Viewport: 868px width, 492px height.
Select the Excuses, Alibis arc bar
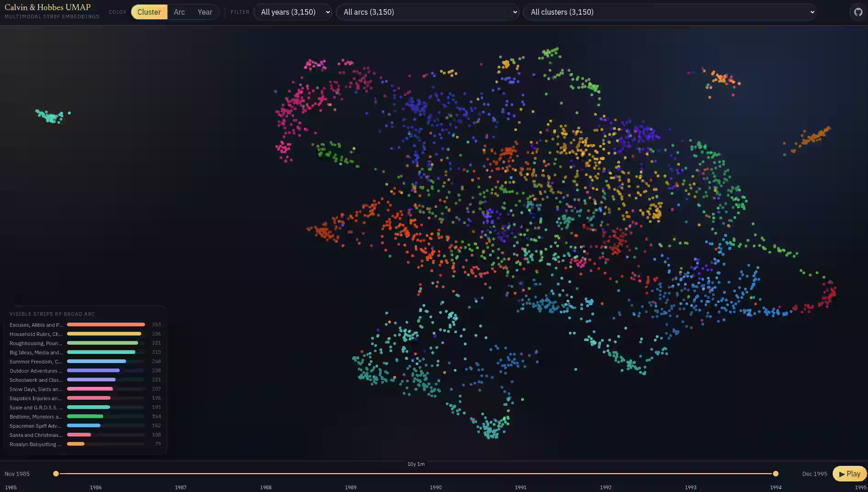(x=106, y=324)
